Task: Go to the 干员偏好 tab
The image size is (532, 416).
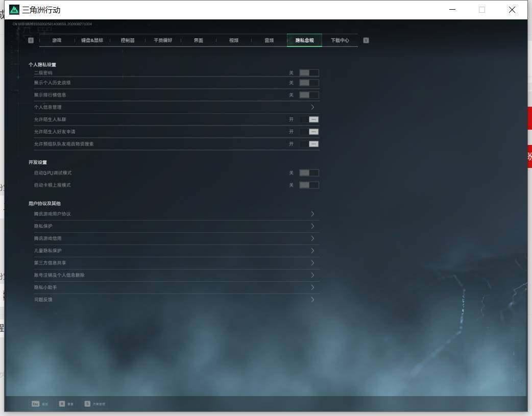Action: 163,40
